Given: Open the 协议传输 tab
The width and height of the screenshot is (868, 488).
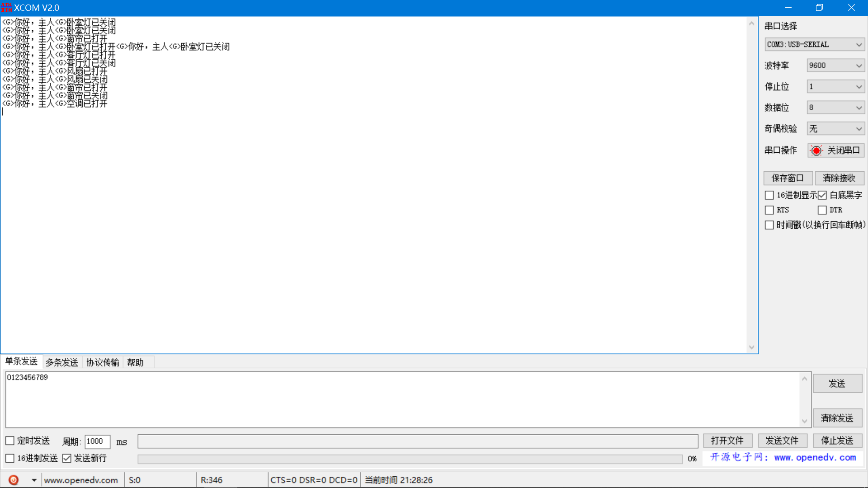Looking at the screenshot, I should (x=103, y=362).
